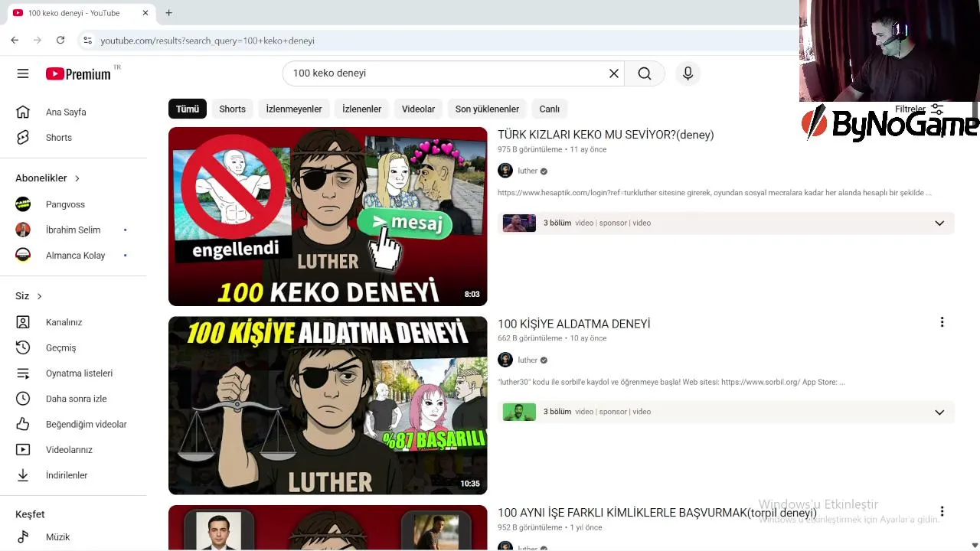The height and width of the screenshot is (551, 980).
Task: Reload the current browser page
Action: (60, 40)
